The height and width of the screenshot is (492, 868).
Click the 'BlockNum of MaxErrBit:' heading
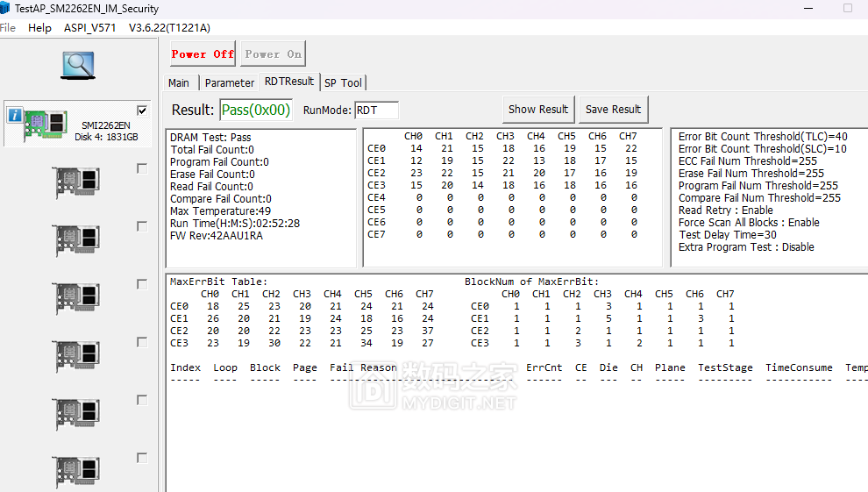point(531,282)
